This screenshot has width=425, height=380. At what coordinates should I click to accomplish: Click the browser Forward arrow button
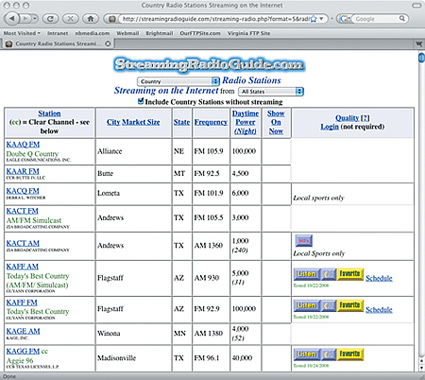pyautogui.click(x=25, y=19)
